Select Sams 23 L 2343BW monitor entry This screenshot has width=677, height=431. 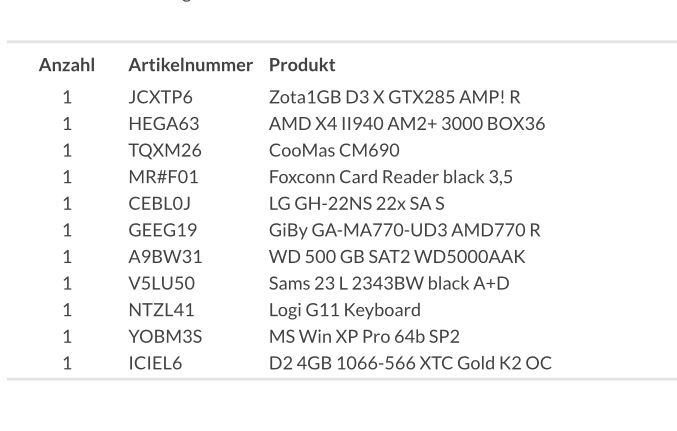[389, 283]
